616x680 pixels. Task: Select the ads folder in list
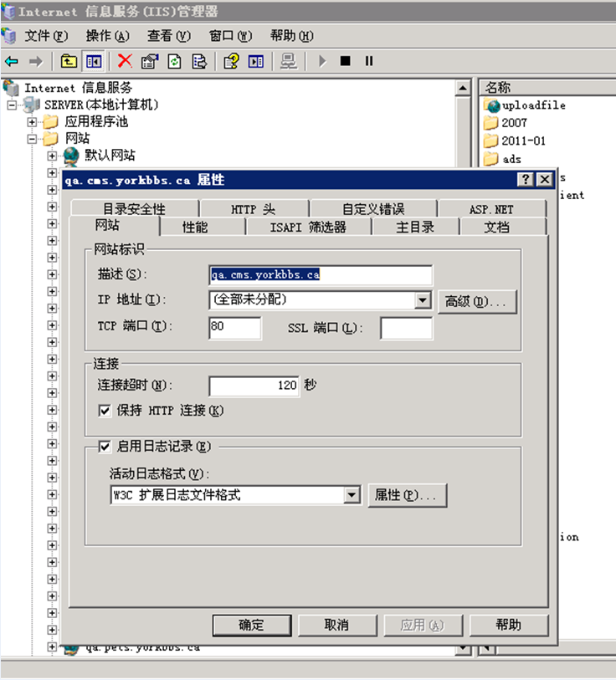coord(502,159)
